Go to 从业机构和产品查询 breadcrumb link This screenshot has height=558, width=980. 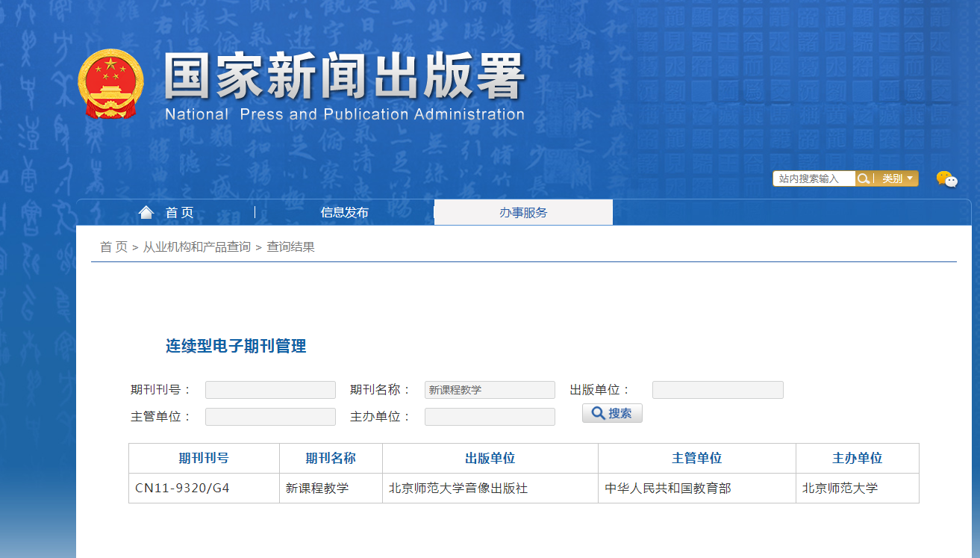pos(197,247)
